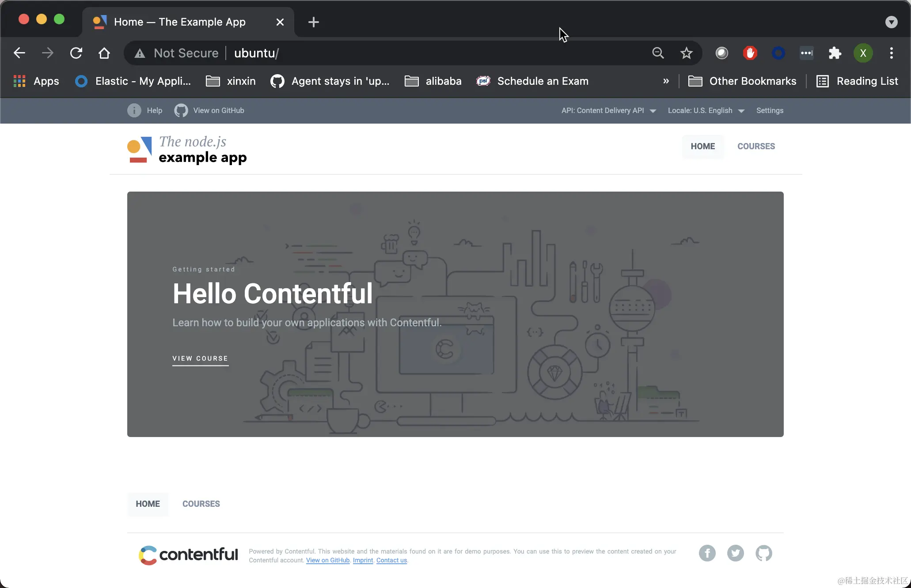
Task: Open the Chrome three-dot menu
Action: (x=891, y=53)
